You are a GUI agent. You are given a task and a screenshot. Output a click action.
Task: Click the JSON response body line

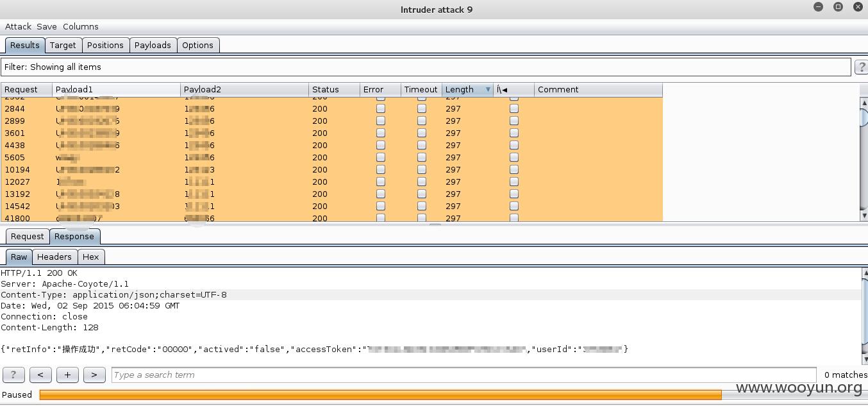[314, 349]
